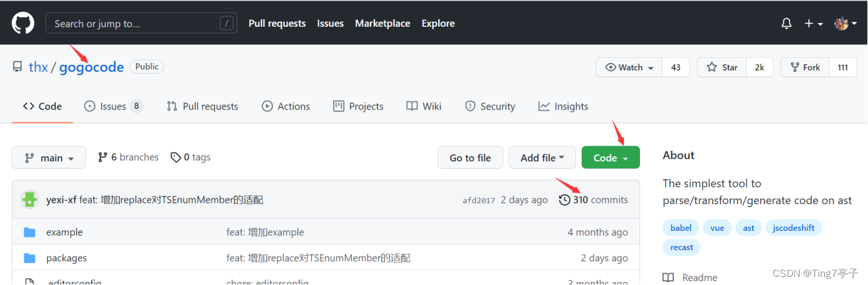View the 6 branches

pyautogui.click(x=128, y=157)
